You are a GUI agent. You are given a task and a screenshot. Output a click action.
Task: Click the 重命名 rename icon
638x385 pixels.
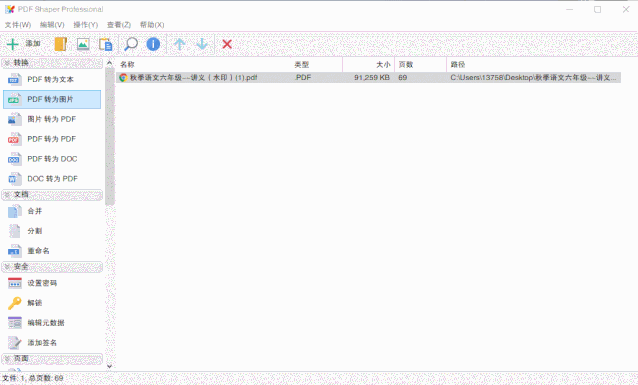tap(14, 251)
